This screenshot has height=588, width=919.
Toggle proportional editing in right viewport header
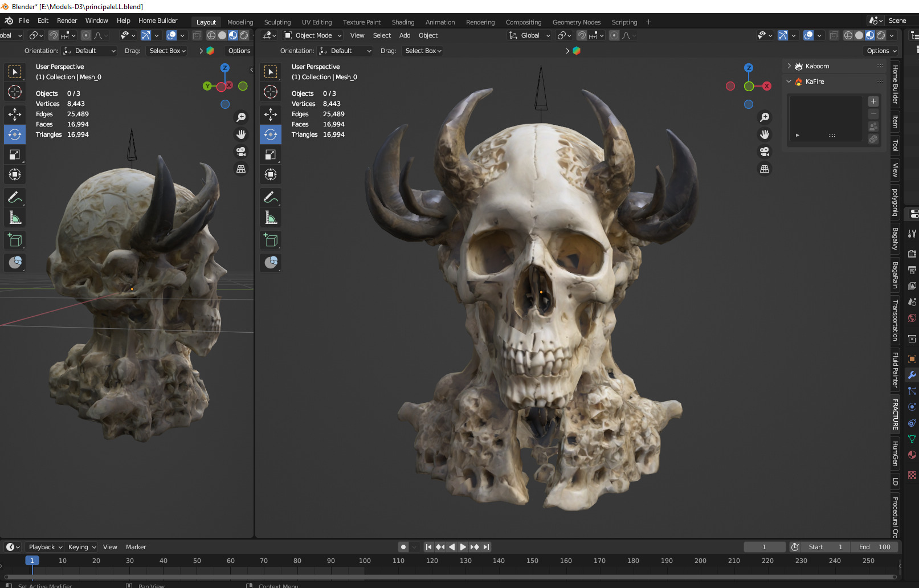[614, 35]
